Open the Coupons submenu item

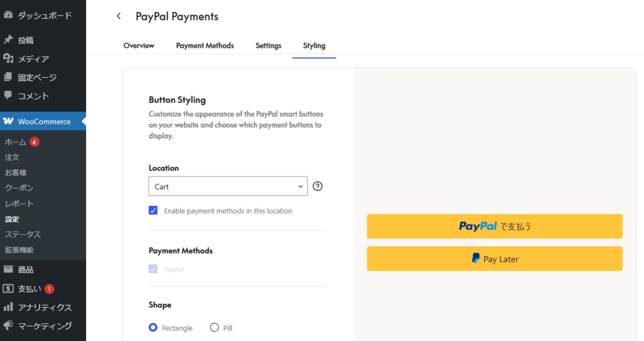click(19, 188)
